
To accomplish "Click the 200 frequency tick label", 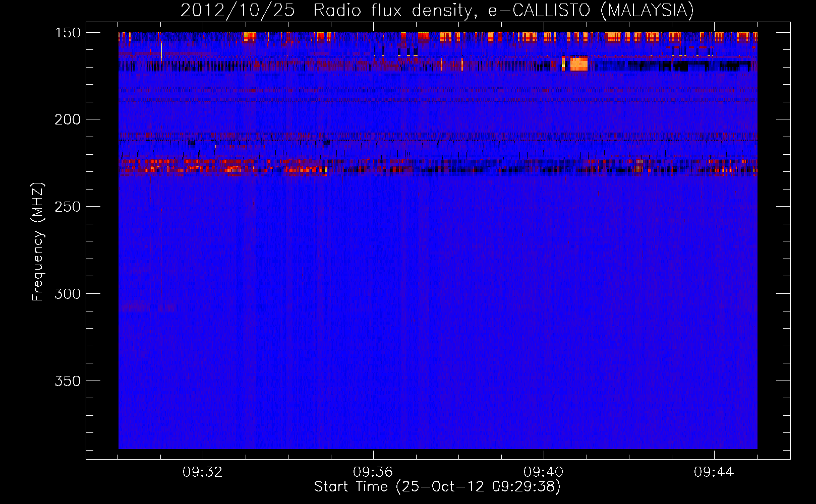I will 68,119.
